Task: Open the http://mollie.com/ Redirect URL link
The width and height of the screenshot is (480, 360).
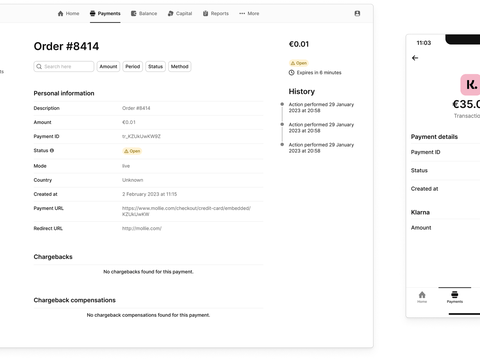Action: pos(142,228)
